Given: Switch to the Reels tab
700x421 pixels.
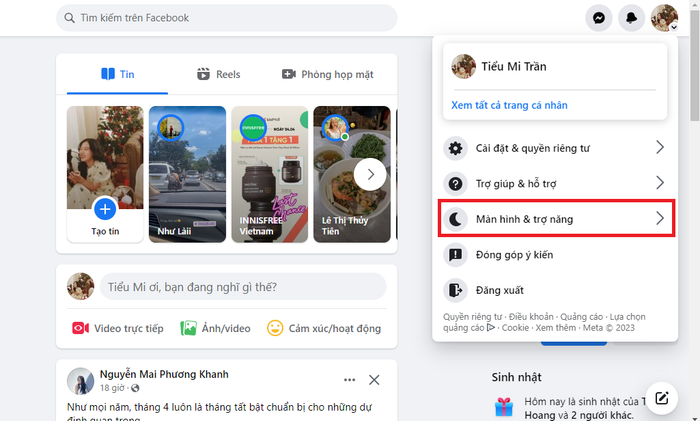Looking at the screenshot, I should pyautogui.click(x=219, y=74).
